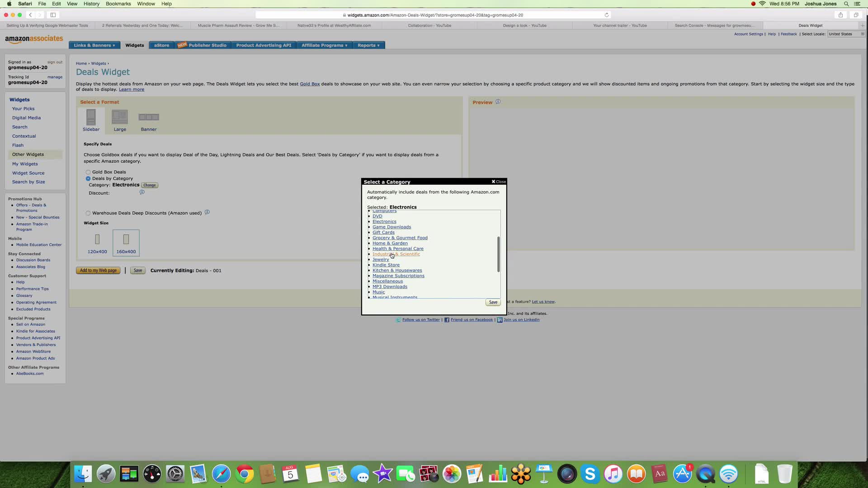Click the sign out link

[55, 62]
